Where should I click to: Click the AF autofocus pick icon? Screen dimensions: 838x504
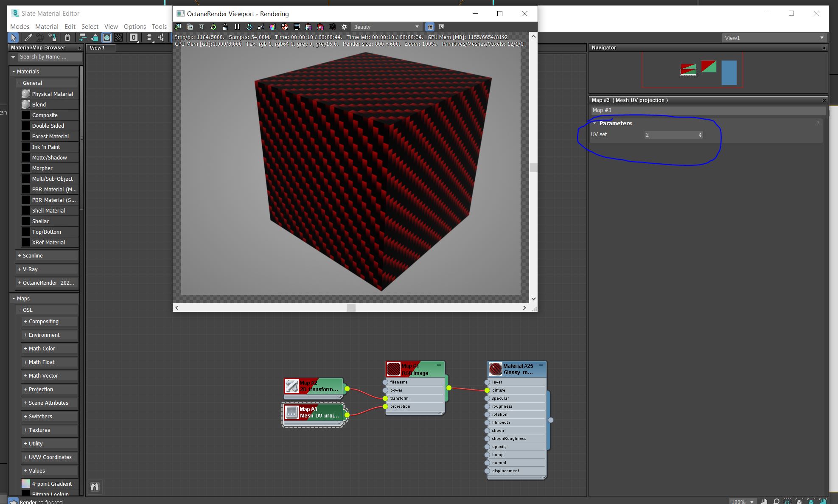pos(261,27)
